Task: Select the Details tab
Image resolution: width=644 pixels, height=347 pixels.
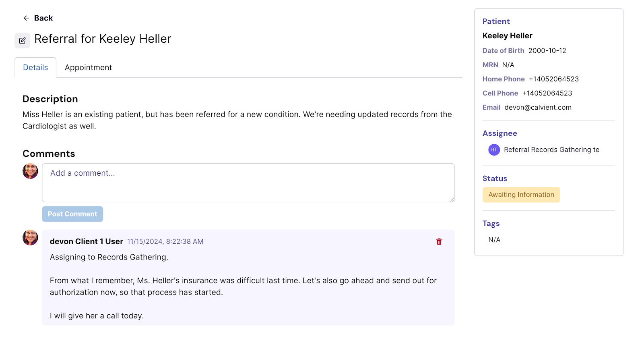Action: 35,67
